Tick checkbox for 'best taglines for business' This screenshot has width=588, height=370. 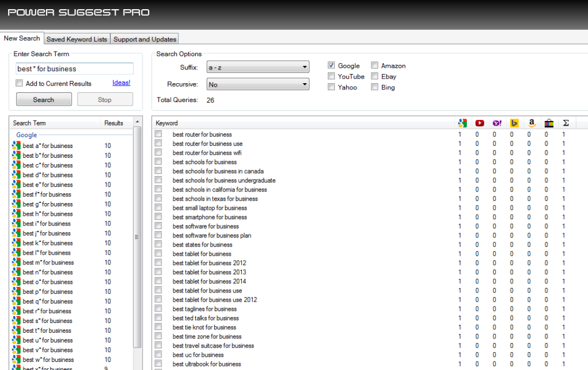coord(158,309)
